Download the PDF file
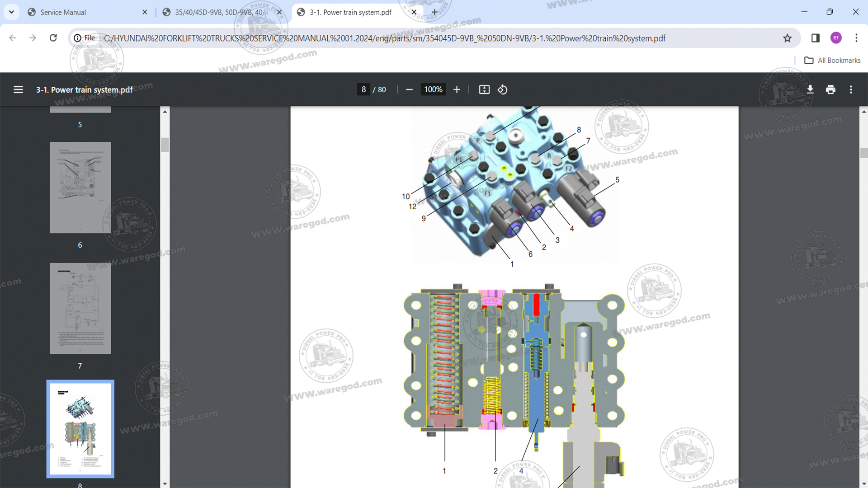Screen dimensions: 868x488 tap(810, 89)
